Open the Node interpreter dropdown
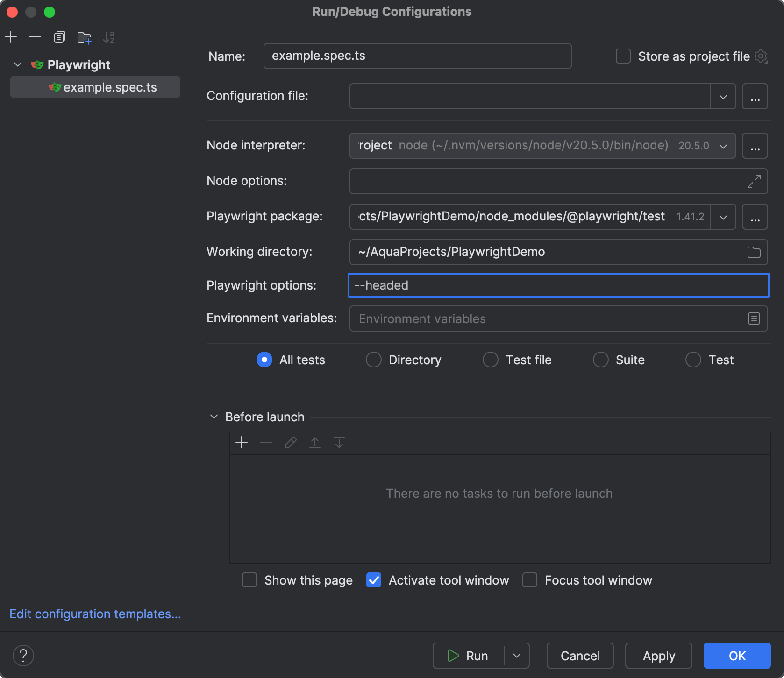The image size is (784, 678). (x=723, y=145)
